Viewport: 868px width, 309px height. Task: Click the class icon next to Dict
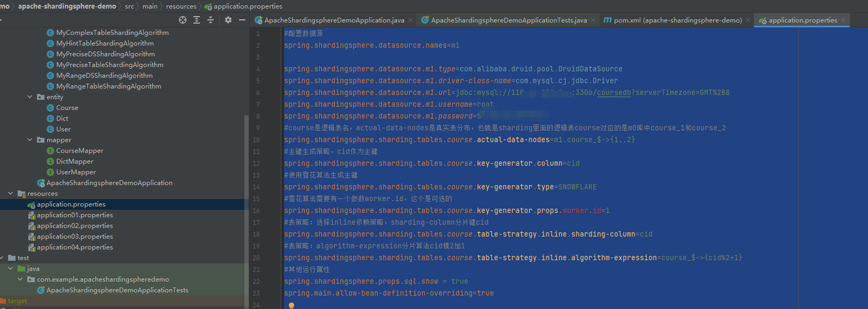[50, 119]
